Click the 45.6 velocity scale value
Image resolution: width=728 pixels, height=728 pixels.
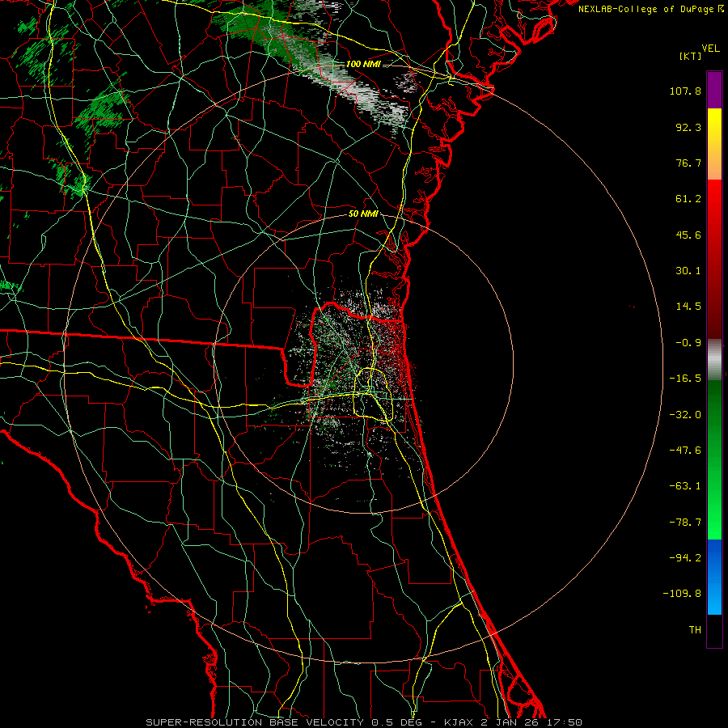[x=688, y=235]
